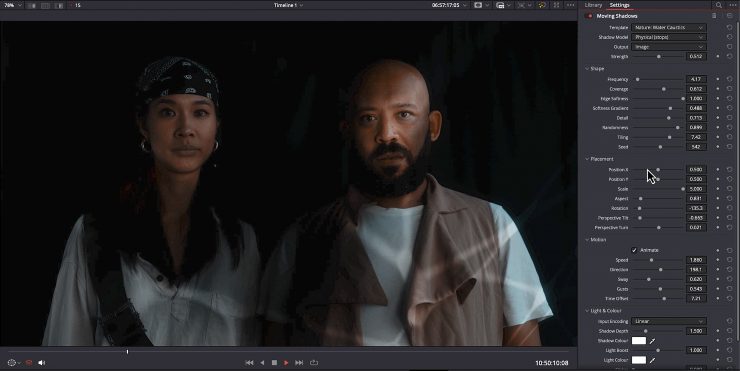The image size is (740, 371).
Task: Open the viewer three-dots options menu
Action: [571, 5]
